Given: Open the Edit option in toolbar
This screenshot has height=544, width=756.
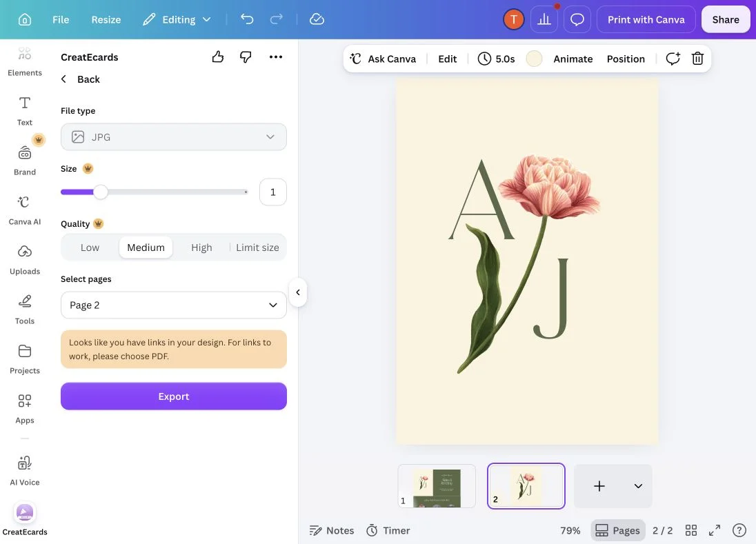Looking at the screenshot, I should point(447,59).
